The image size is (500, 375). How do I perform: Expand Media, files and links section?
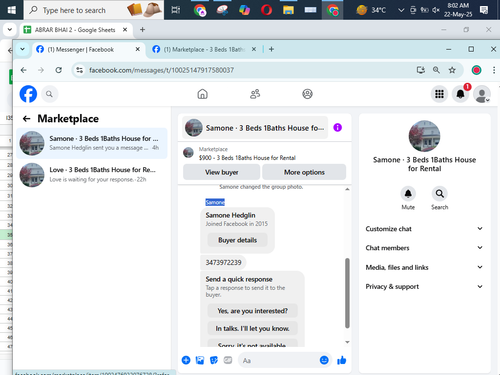click(x=424, y=267)
